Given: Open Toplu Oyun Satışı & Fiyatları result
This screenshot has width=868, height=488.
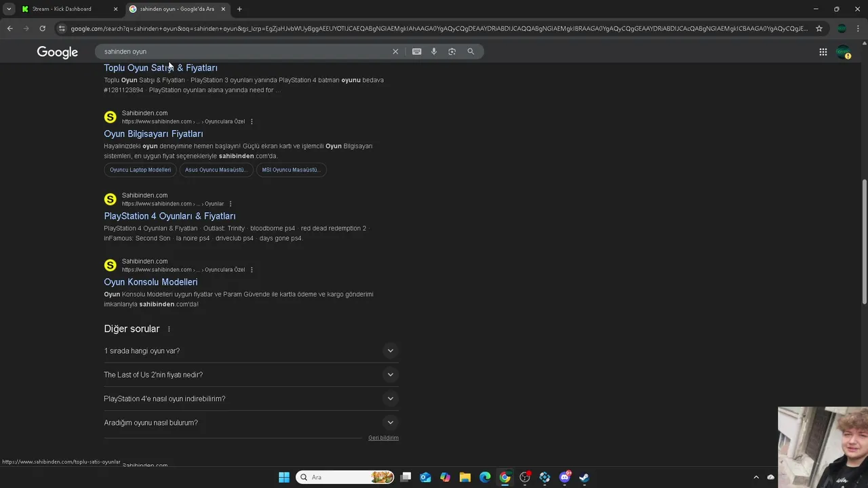Looking at the screenshot, I should coord(161,68).
